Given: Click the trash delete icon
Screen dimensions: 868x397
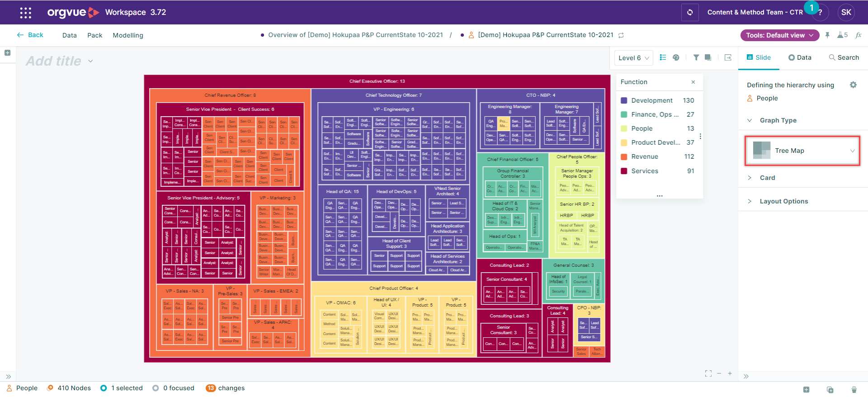Looking at the screenshot, I should point(854,389).
